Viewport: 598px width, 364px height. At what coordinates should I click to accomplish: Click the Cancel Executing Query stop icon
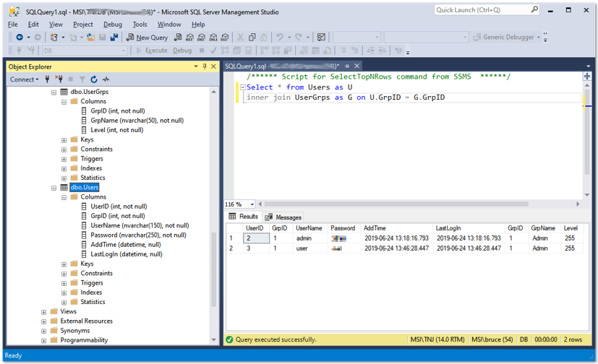pyautogui.click(x=202, y=51)
